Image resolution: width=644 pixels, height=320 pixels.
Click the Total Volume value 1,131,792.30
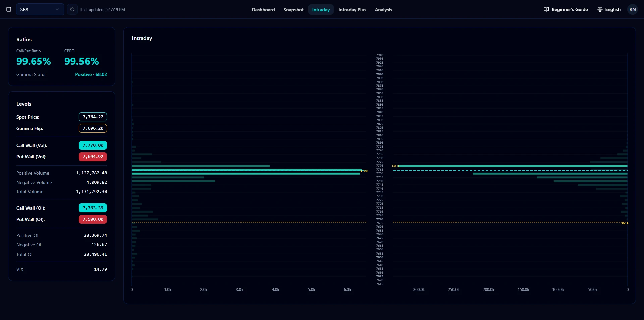92,192
